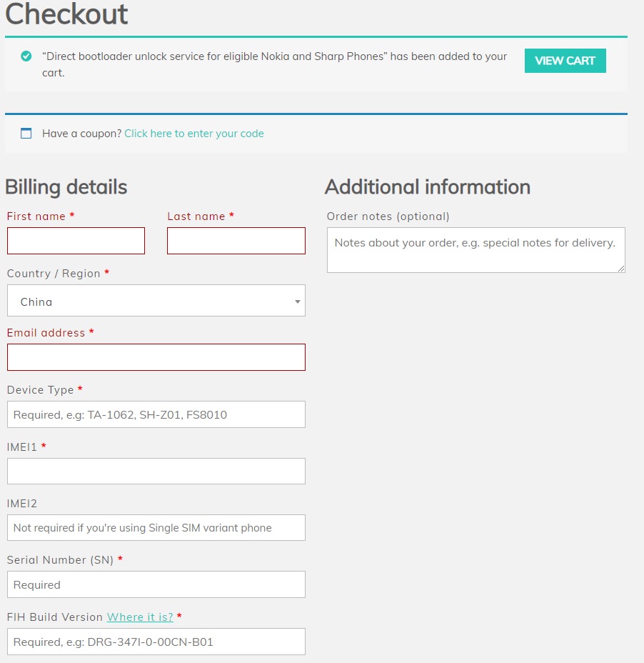Open the 'Where it is?' help link
The width and height of the screenshot is (644, 663).
(140, 617)
